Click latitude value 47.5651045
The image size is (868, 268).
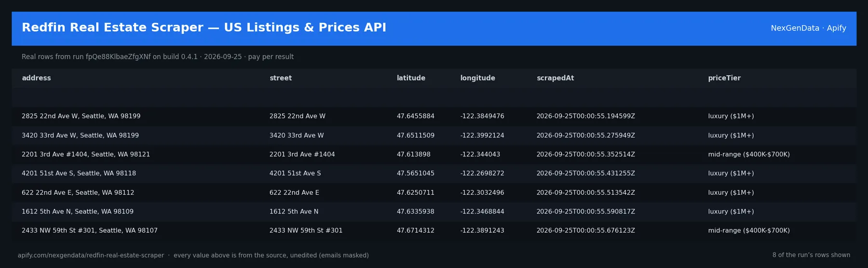[416, 173]
